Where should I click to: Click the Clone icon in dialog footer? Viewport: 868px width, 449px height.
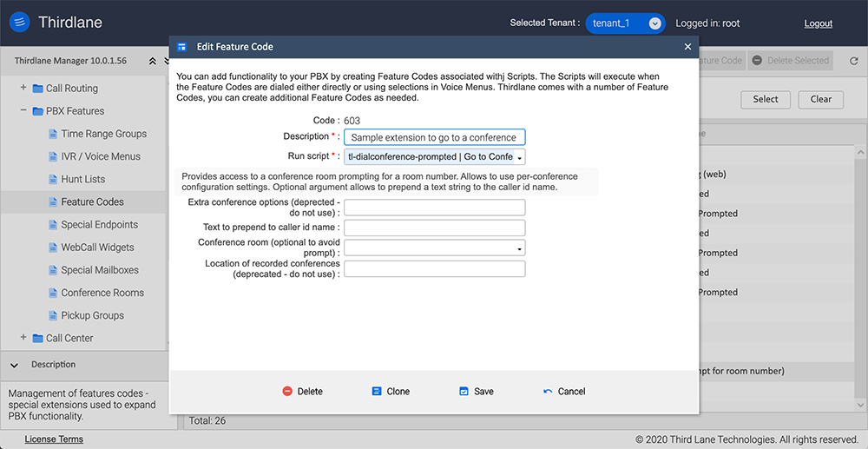tap(377, 392)
